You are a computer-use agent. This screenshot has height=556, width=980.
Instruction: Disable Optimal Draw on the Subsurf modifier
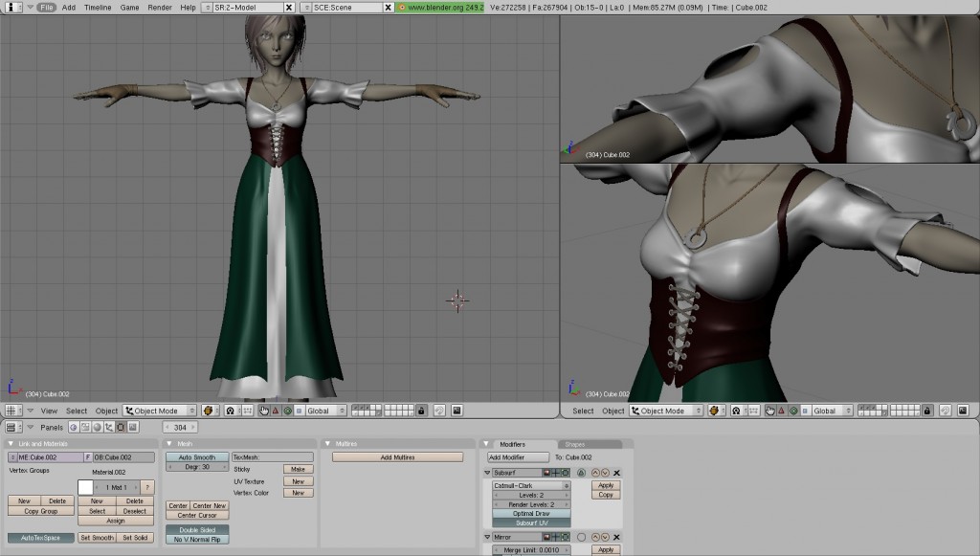[531, 514]
